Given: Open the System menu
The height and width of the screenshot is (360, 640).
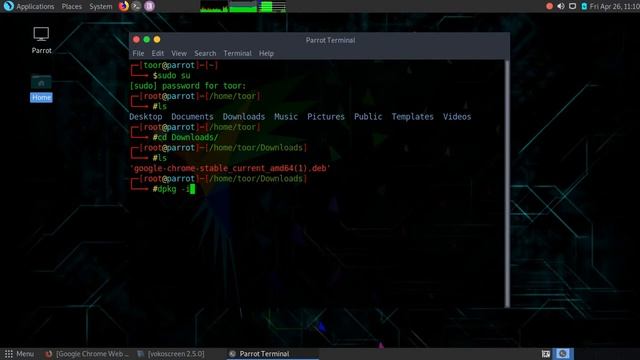Looking at the screenshot, I should (100, 7).
